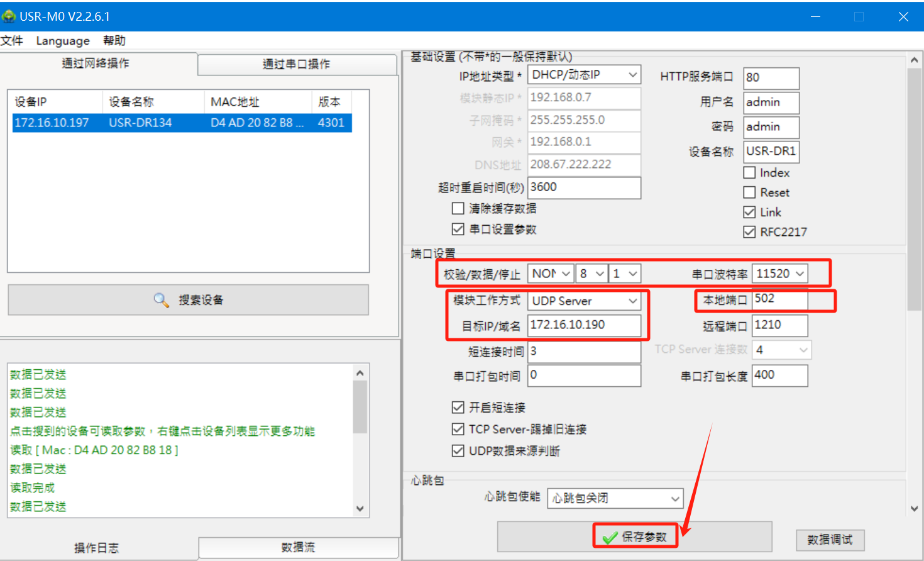The image size is (924, 561).
Task: Click the 读取完成 log entry
Action: (x=33, y=488)
